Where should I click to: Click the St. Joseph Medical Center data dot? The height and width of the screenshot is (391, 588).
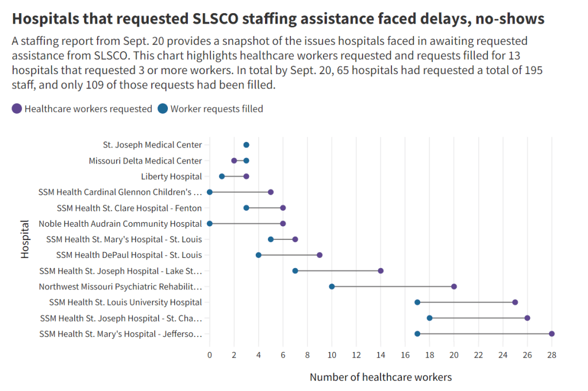click(246, 145)
